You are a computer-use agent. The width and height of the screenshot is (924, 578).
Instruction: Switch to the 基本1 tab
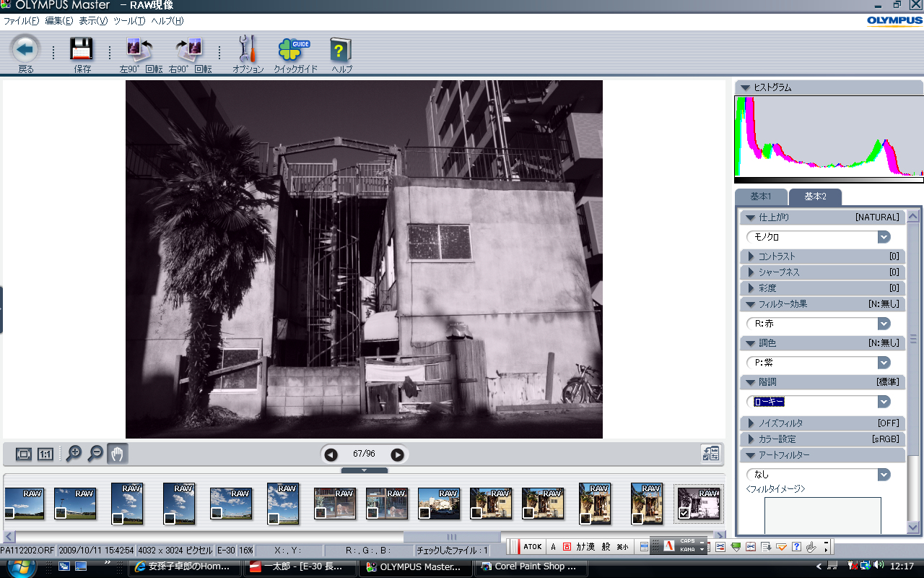coord(761,197)
